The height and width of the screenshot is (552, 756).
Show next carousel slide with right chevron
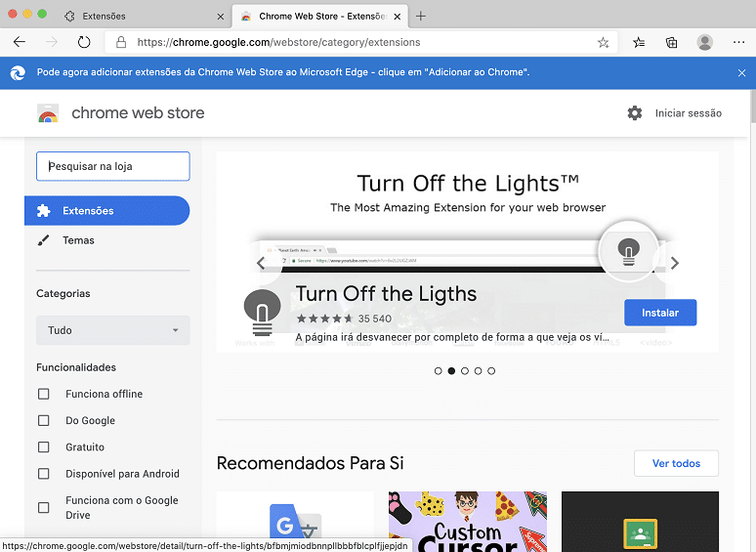675,263
